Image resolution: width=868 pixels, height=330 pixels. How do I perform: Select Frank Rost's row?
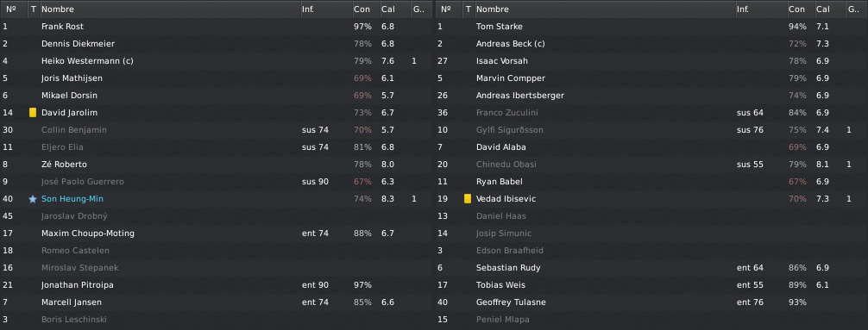click(216, 27)
